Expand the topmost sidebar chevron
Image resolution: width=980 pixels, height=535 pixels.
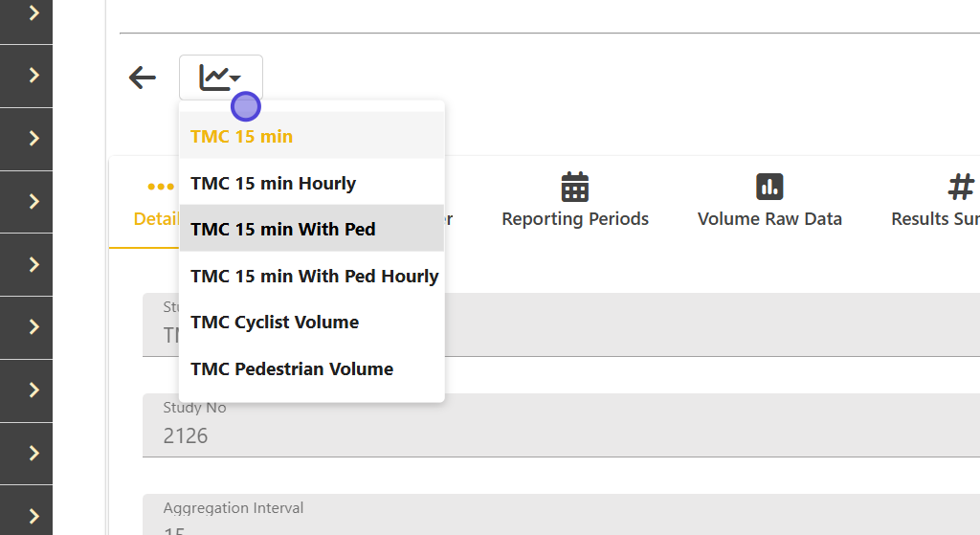34,12
